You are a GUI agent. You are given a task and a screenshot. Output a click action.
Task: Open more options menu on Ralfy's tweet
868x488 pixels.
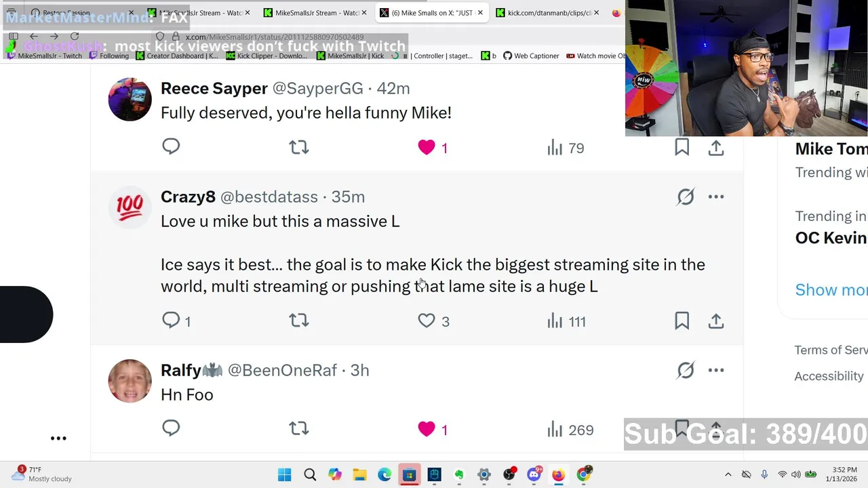coord(716,370)
